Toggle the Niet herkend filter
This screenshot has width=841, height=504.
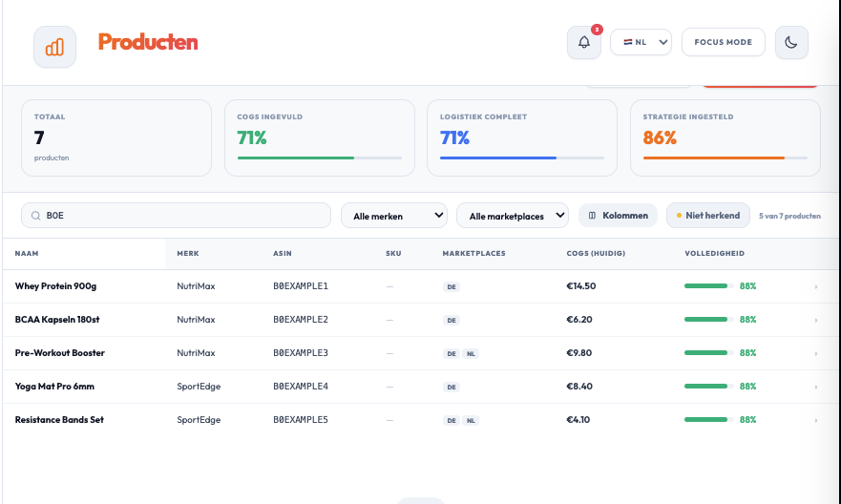[707, 216]
